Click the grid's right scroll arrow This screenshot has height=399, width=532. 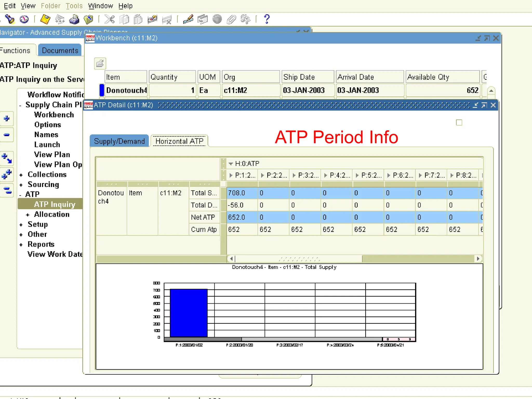coord(478,258)
